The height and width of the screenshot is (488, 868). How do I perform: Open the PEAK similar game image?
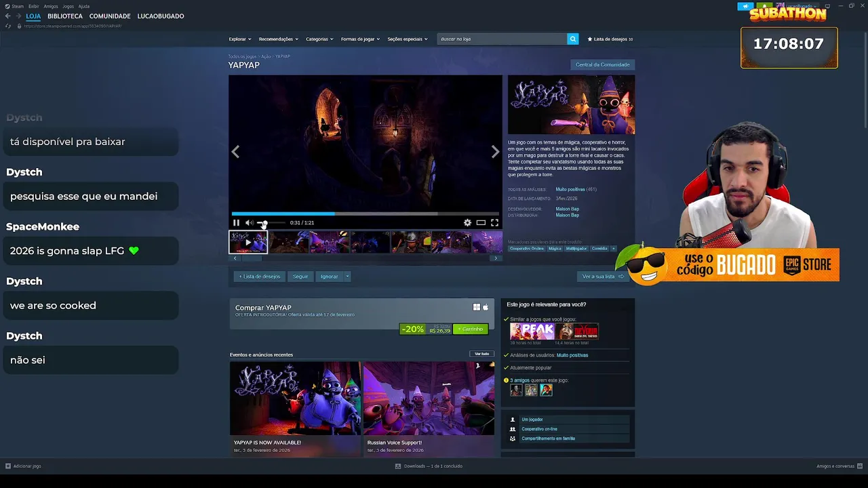(532, 331)
